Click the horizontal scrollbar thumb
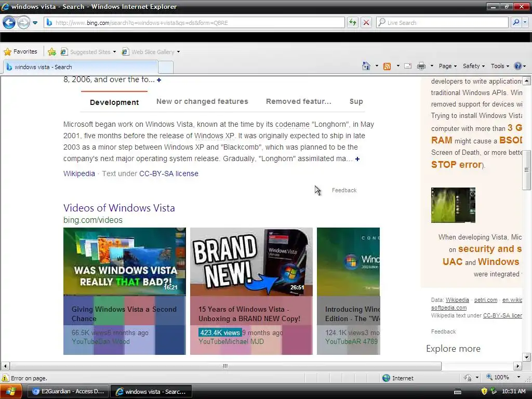Viewport: 532px width, 399px height. [x=225, y=366]
